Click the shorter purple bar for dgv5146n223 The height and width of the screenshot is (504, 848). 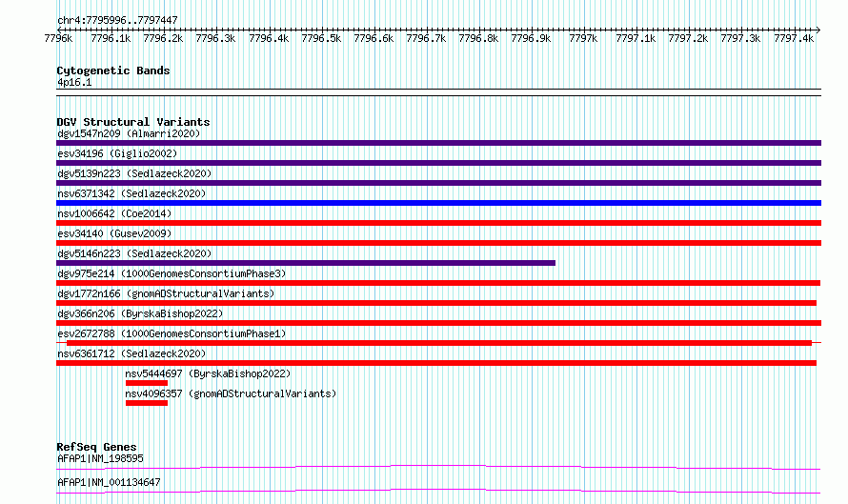pyautogui.click(x=306, y=263)
